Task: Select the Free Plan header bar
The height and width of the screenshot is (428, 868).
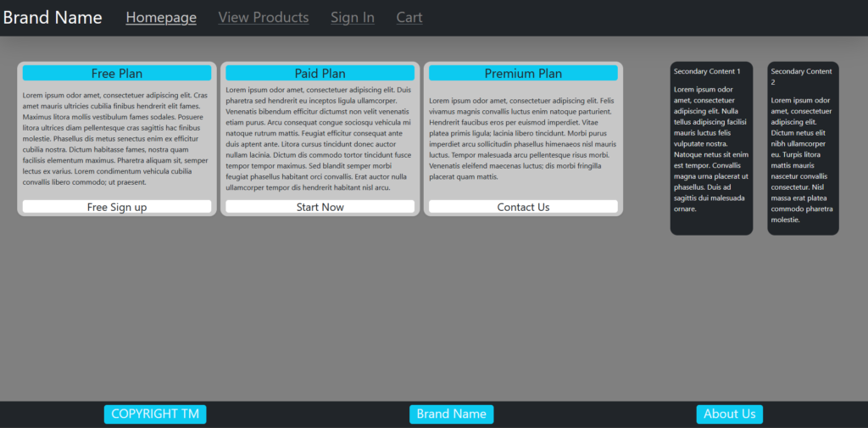Action: 117,74
